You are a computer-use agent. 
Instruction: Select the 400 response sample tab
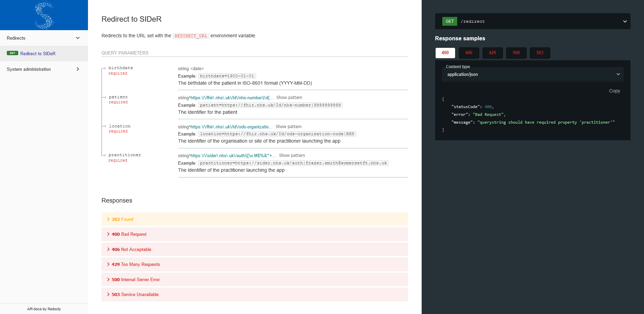point(445,53)
